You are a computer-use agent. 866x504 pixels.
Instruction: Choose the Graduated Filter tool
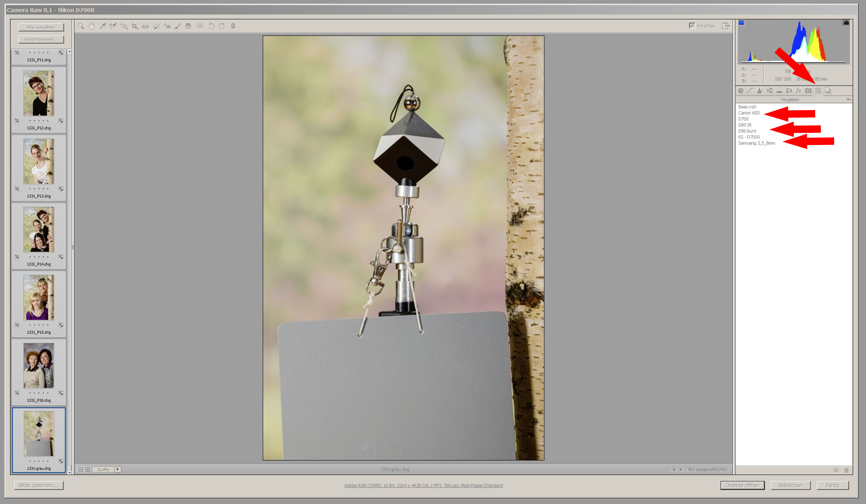click(188, 26)
